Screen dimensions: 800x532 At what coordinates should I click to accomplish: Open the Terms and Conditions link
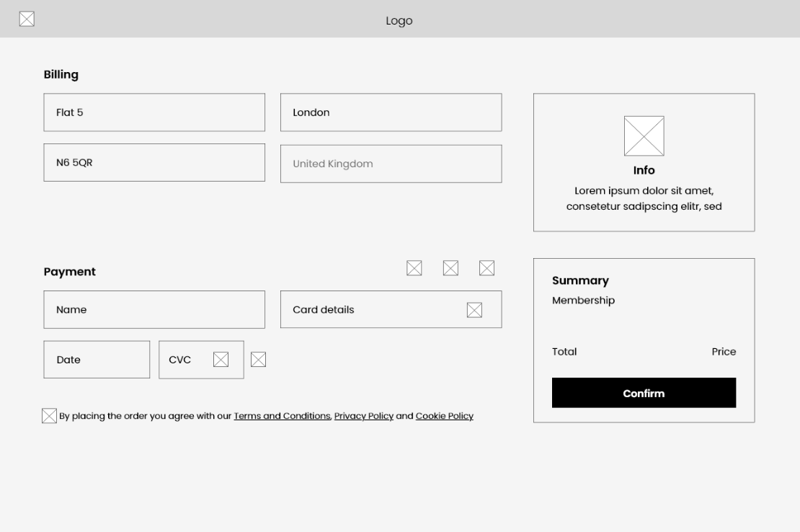click(282, 416)
